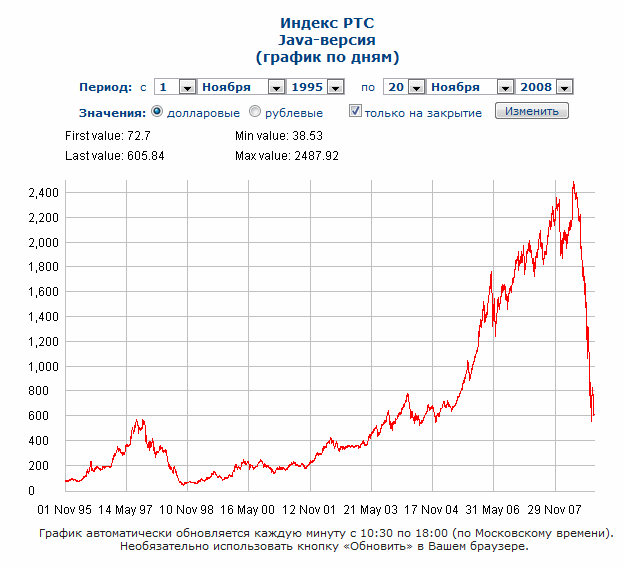Click the 'Max value: 2487.92' text

pos(287,156)
